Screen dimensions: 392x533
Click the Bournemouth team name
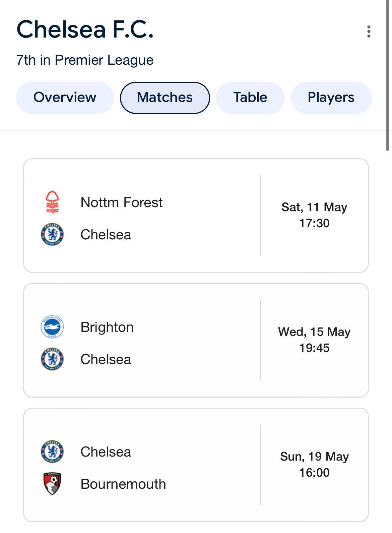(123, 484)
